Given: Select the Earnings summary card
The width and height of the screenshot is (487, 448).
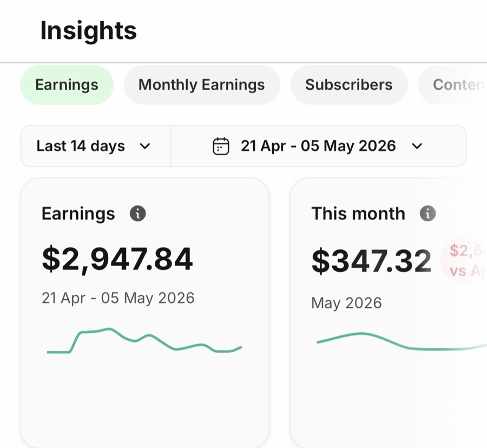Looking at the screenshot, I should pos(144,313).
